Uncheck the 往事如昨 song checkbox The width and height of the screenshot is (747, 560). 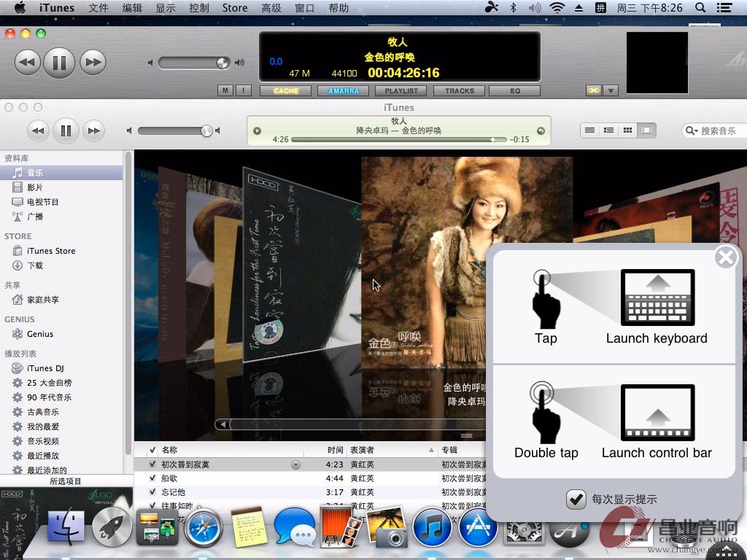coord(152,506)
